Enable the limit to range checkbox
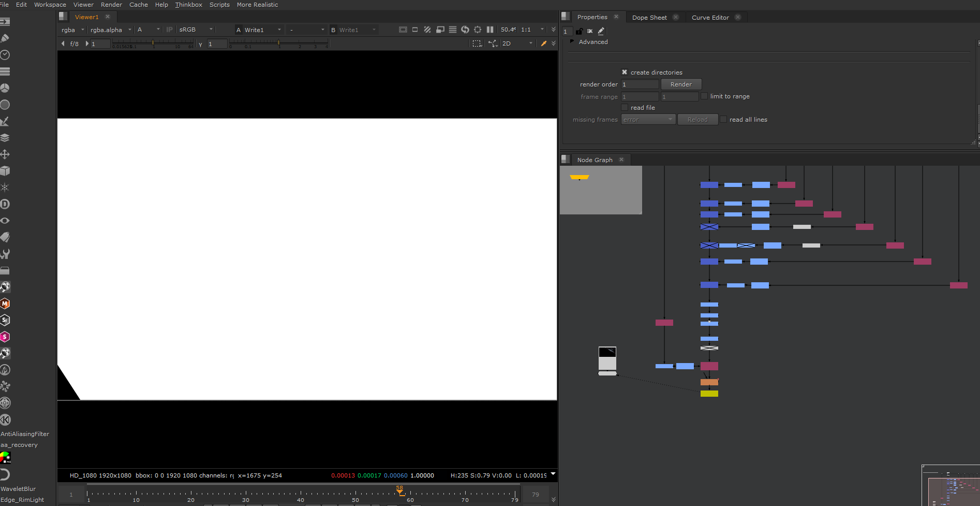The height and width of the screenshot is (506, 980). coord(704,96)
